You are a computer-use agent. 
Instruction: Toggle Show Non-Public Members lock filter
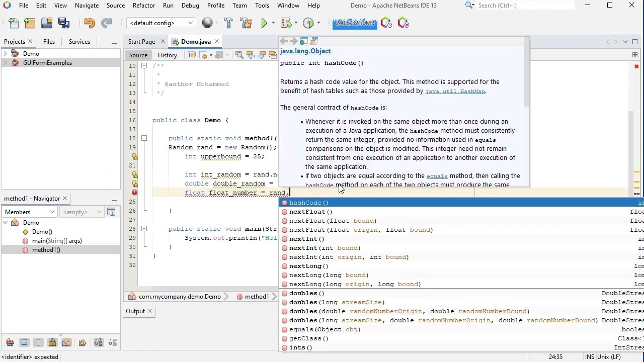[52, 342]
